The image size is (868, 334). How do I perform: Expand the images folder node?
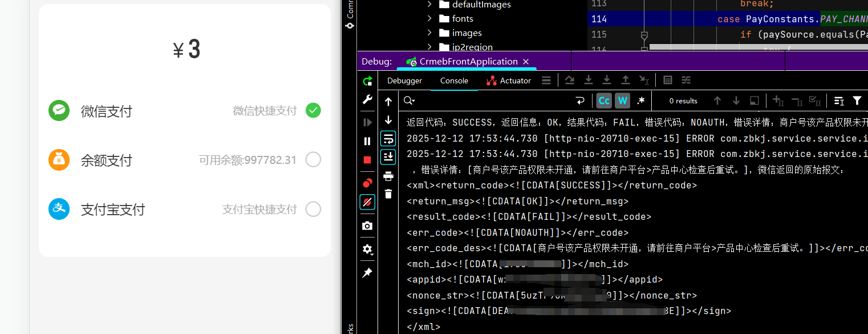point(429,33)
